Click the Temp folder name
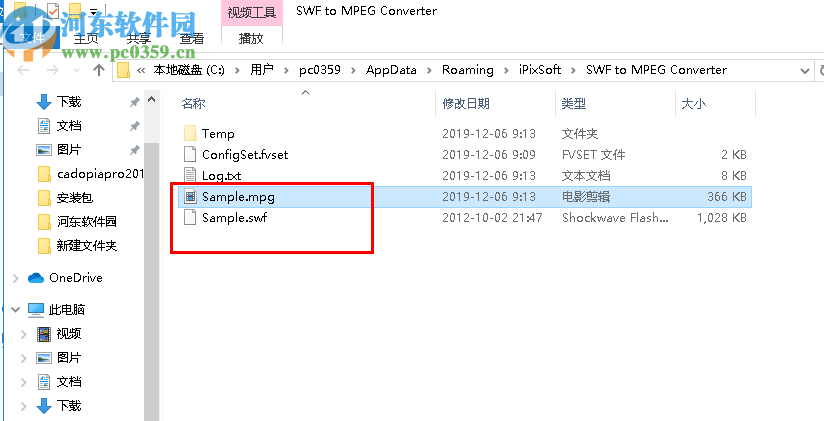 point(218,134)
